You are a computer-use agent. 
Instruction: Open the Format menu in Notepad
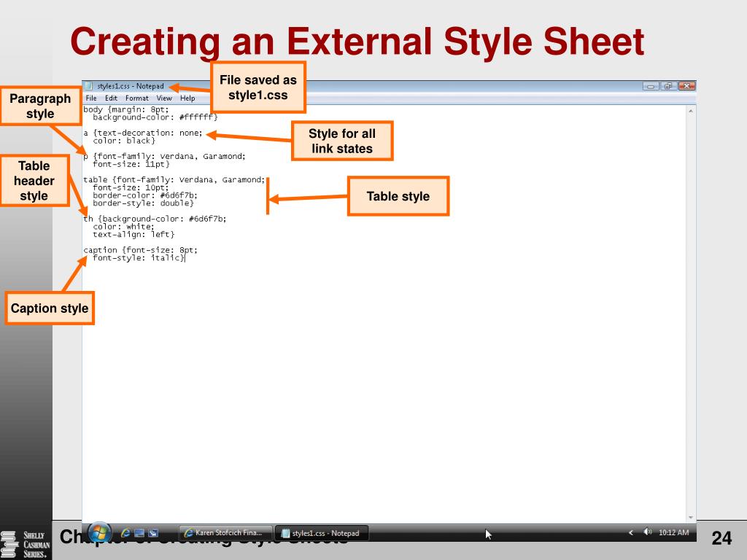pos(137,98)
